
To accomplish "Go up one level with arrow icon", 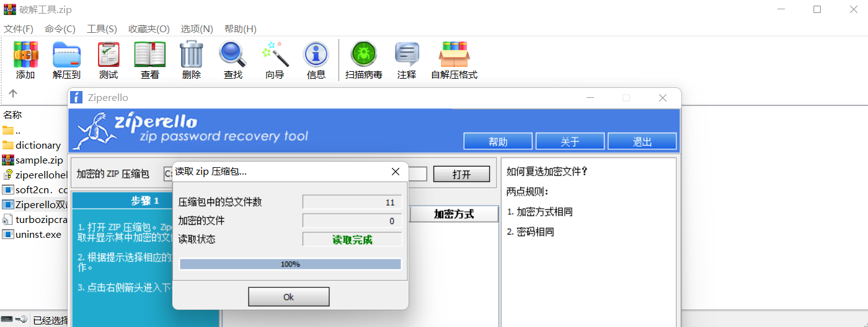I will (x=13, y=94).
